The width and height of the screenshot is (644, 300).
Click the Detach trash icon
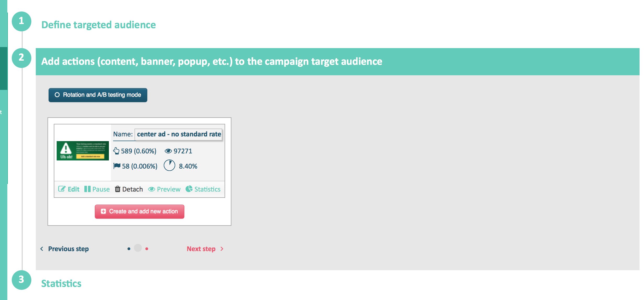(118, 189)
